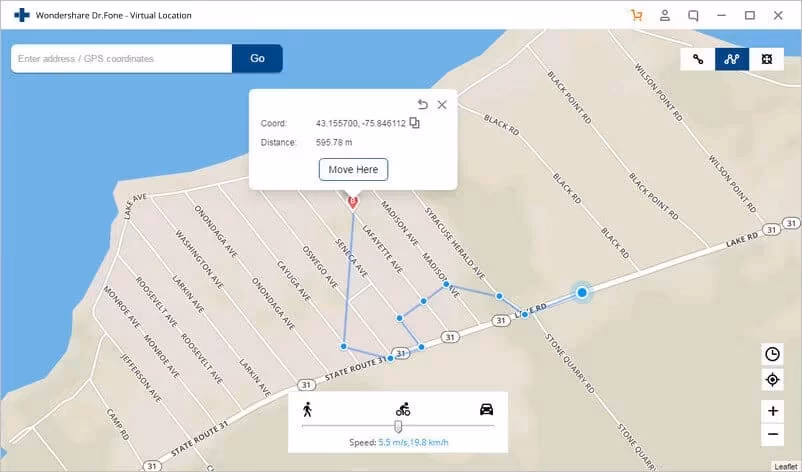Viewport: 802px width, 472px height.
Task: Select the one-stop route mode
Action: (698, 59)
